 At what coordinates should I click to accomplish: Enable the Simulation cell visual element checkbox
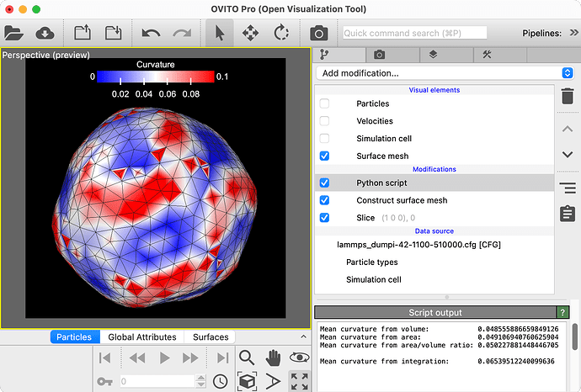click(324, 138)
